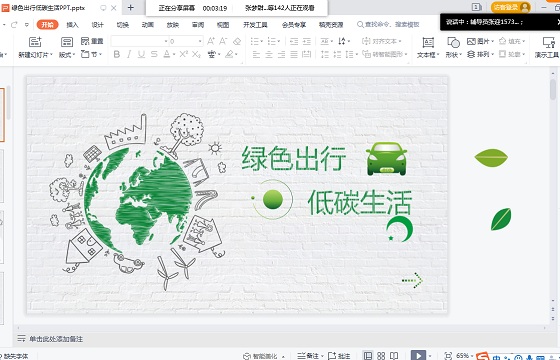The height and width of the screenshot is (360, 560).
Task: Select the Transitions (切换) ribbon tab
Action: tap(122, 25)
